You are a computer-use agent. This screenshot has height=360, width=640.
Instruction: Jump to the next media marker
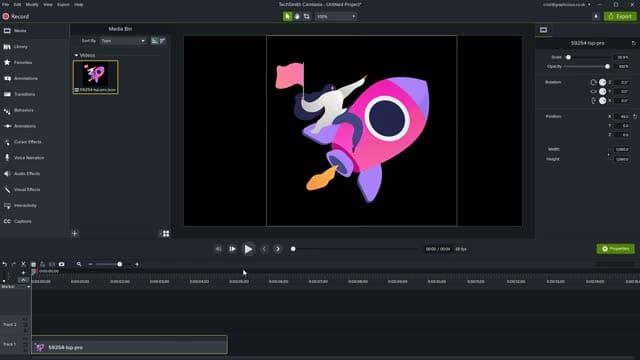pos(278,249)
